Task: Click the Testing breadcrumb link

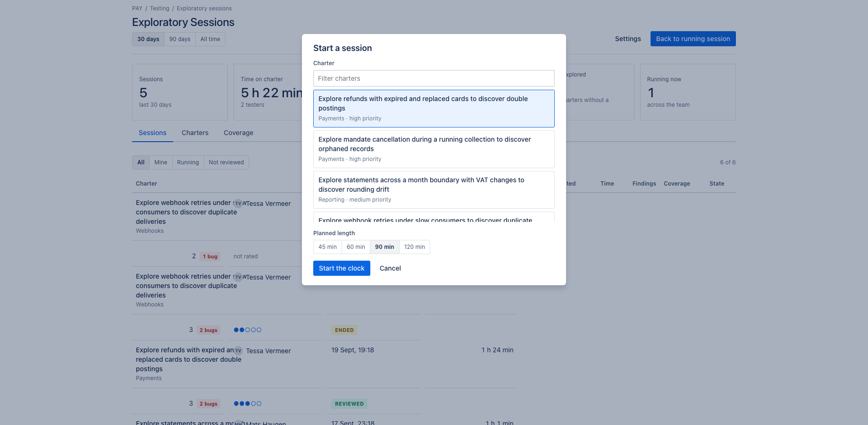Action: point(159,8)
